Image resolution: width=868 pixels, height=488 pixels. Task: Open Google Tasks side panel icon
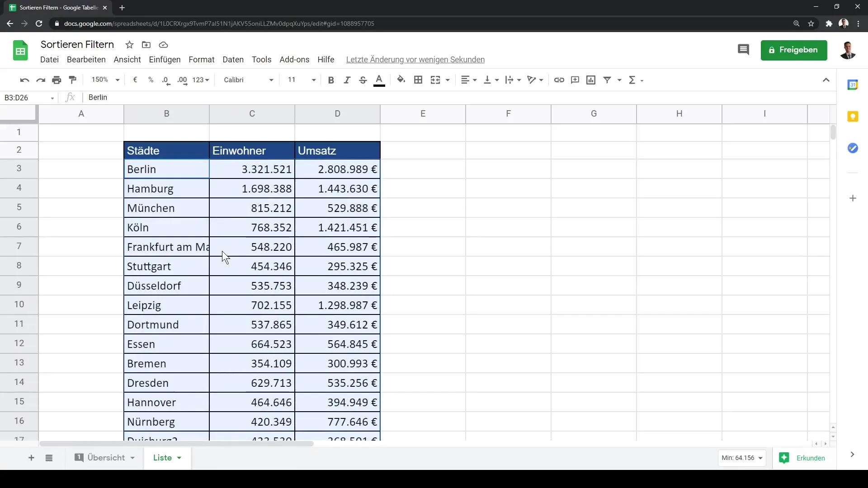point(853,148)
